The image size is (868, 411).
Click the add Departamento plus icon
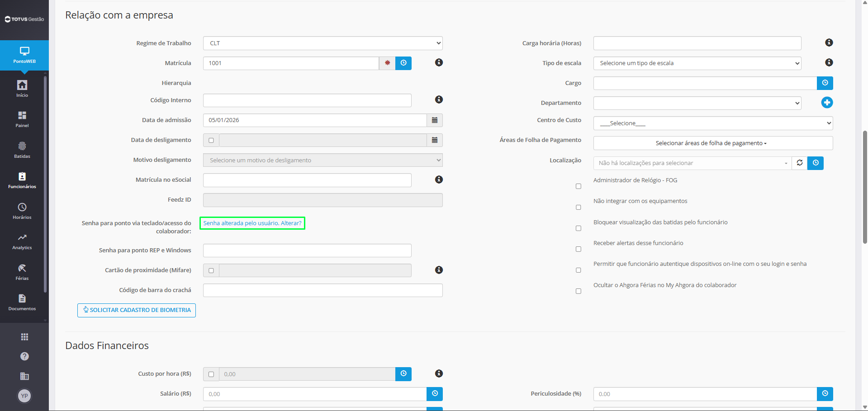coord(827,103)
